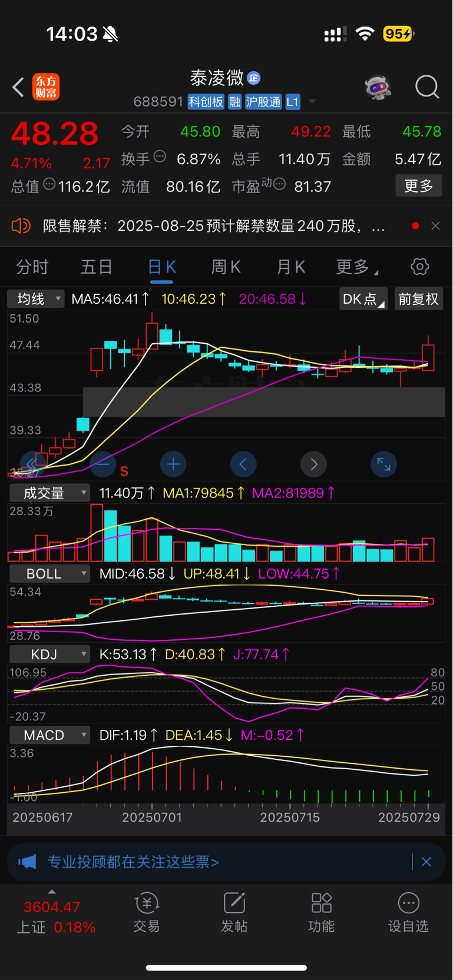Expand chart to fullscreen
This screenshot has height=980, width=453.
tap(383, 464)
